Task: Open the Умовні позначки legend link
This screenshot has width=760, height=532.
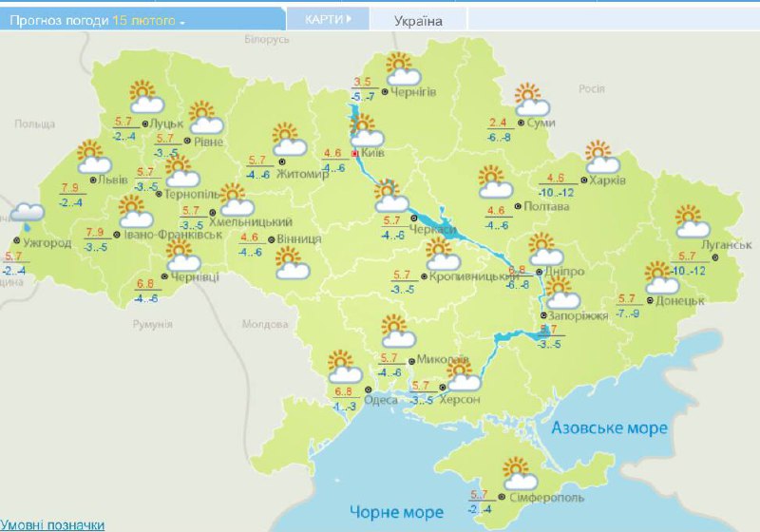Action: pyautogui.click(x=52, y=524)
